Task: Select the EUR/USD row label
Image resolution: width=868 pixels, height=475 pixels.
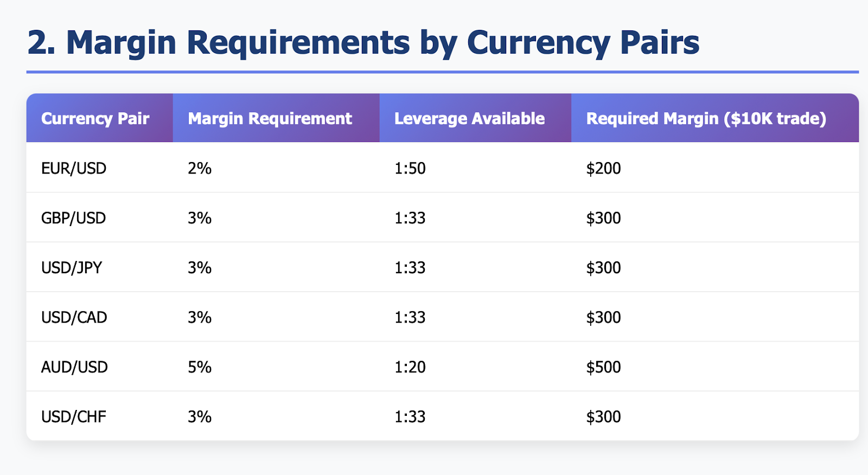Action: pos(74,168)
